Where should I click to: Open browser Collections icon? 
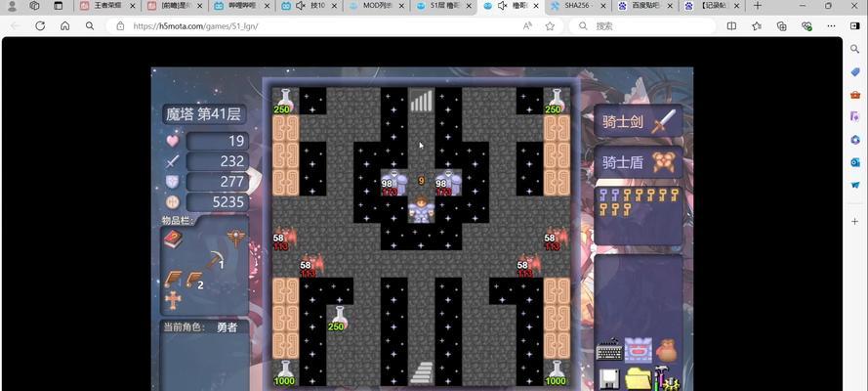click(782, 26)
